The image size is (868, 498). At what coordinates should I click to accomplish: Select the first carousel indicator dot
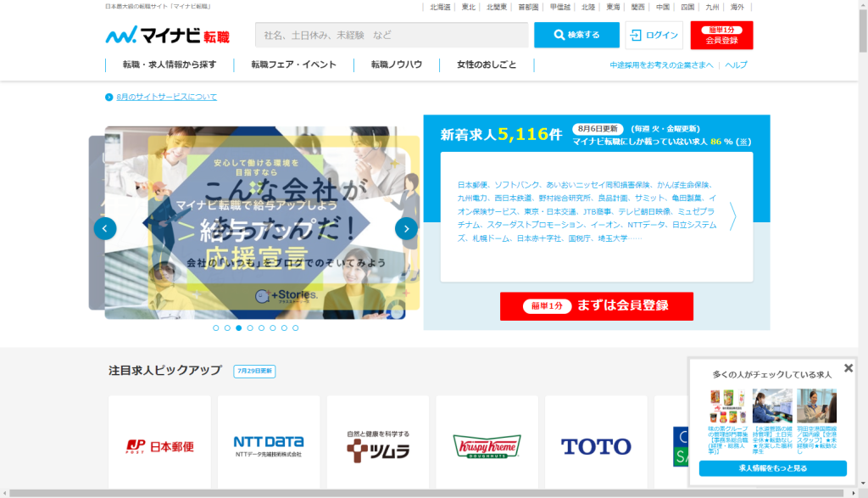click(x=216, y=327)
